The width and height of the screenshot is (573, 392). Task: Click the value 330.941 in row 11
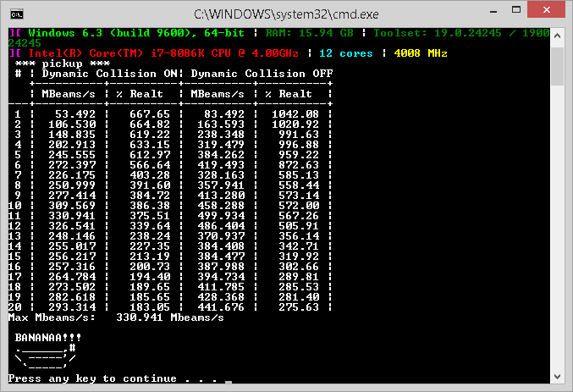(x=72, y=216)
